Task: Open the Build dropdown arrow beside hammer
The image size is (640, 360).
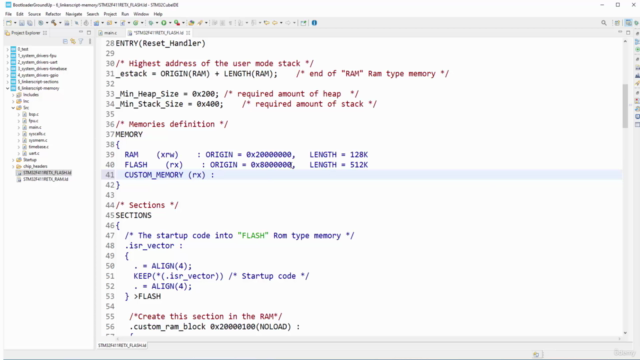Action: pyautogui.click(x=60, y=23)
